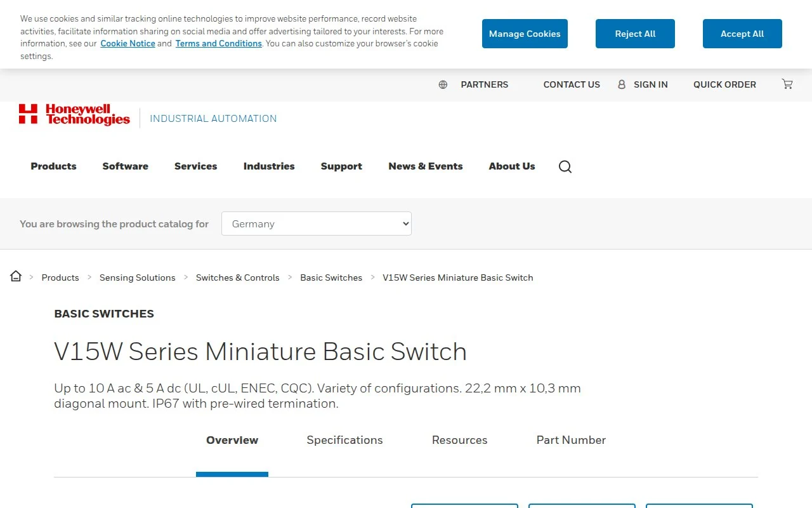This screenshot has width=812, height=508.
Task: Open the shopping cart icon
Action: (x=787, y=84)
